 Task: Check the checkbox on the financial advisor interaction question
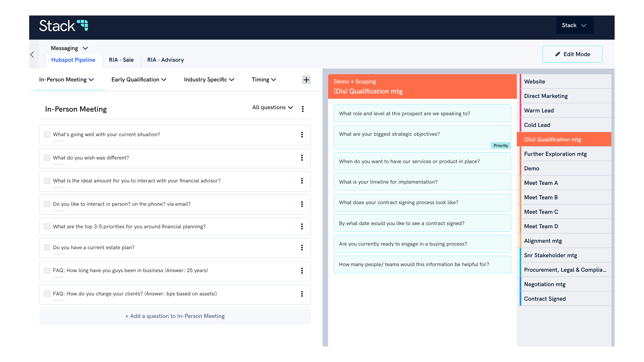[47, 180]
